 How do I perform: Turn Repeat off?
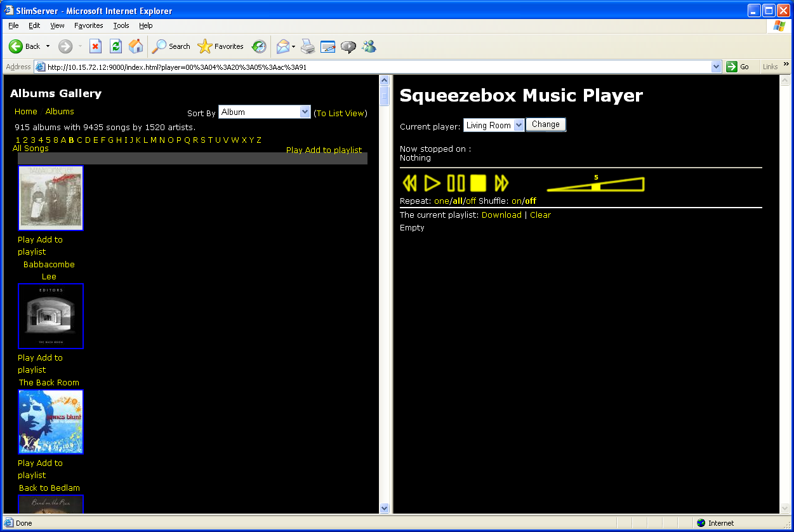pyautogui.click(x=470, y=201)
